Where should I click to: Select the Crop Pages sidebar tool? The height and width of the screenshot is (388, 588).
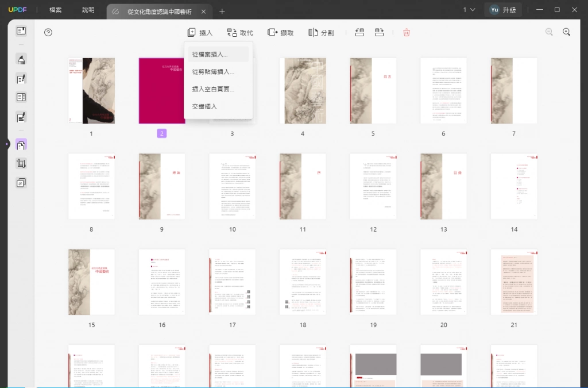[x=21, y=163]
